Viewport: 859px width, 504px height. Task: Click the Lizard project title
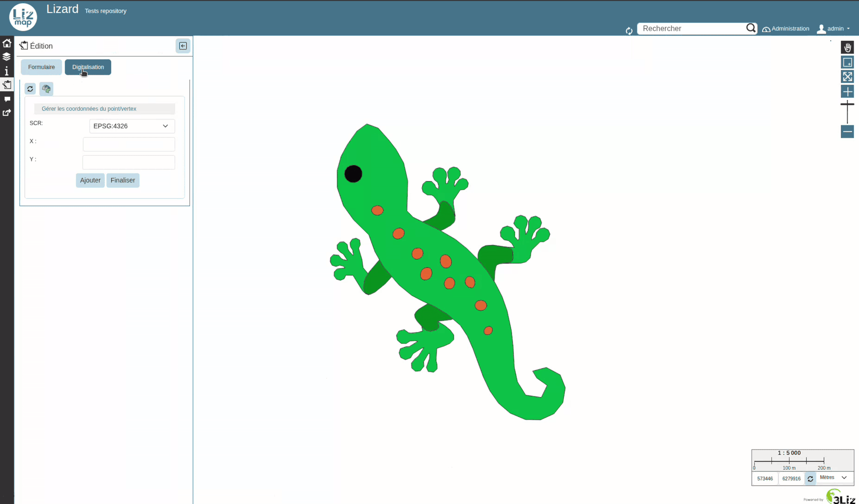(62, 9)
